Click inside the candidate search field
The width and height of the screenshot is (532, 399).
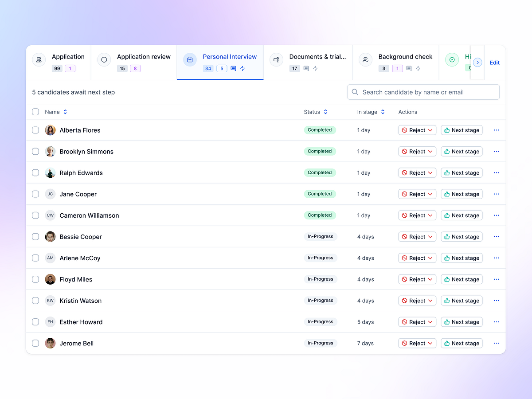(421, 92)
